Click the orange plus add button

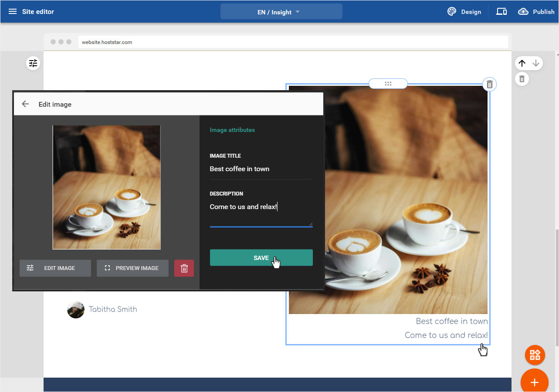point(534,382)
